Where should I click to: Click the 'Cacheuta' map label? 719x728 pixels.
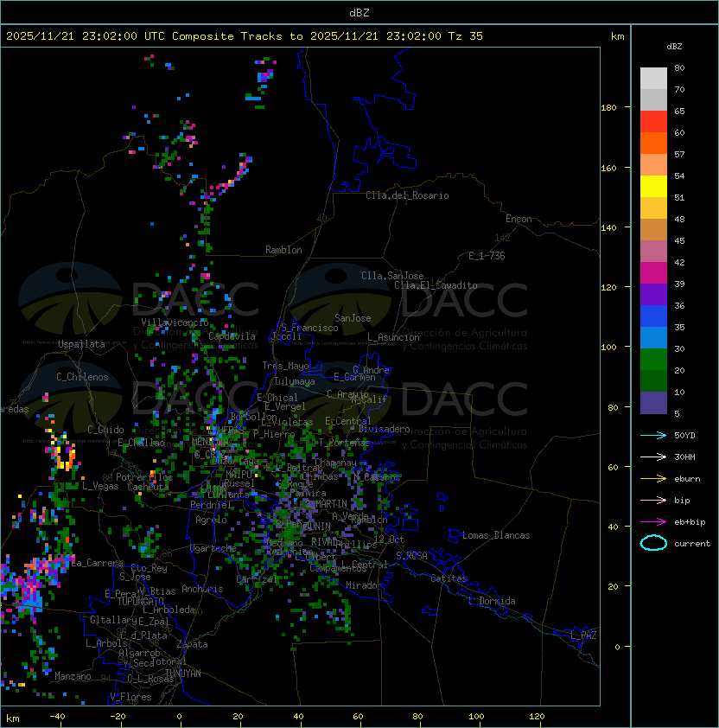click(148, 487)
